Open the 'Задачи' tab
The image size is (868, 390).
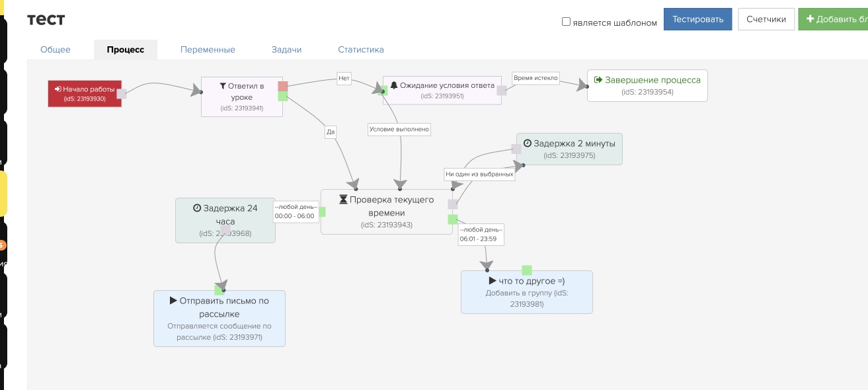[286, 50]
